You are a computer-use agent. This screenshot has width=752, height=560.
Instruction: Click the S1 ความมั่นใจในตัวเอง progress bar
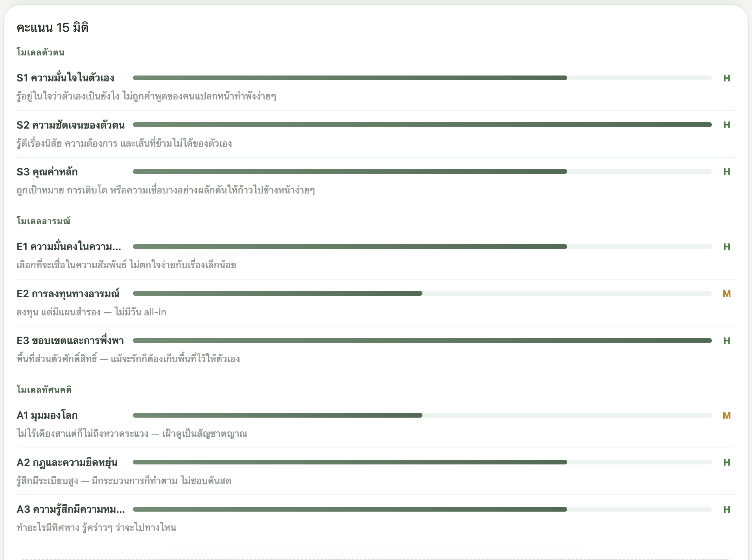(x=422, y=78)
